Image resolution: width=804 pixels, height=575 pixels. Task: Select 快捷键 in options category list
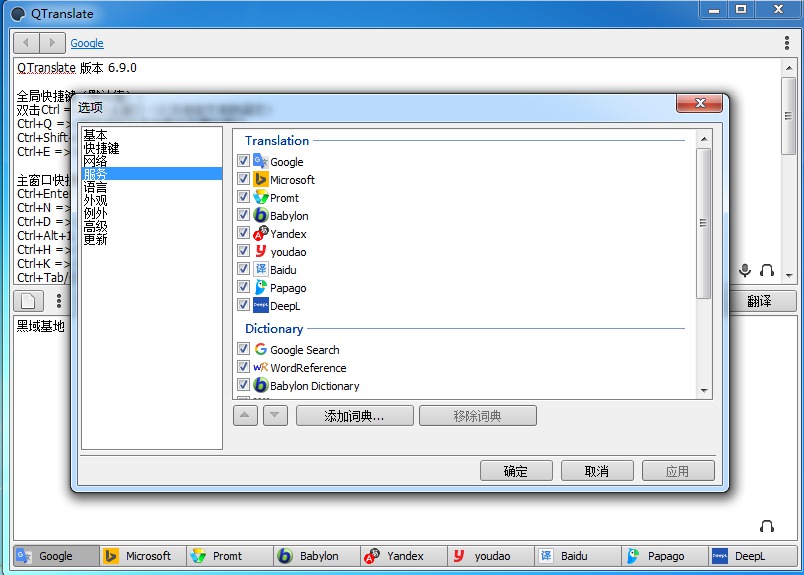click(152, 148)
